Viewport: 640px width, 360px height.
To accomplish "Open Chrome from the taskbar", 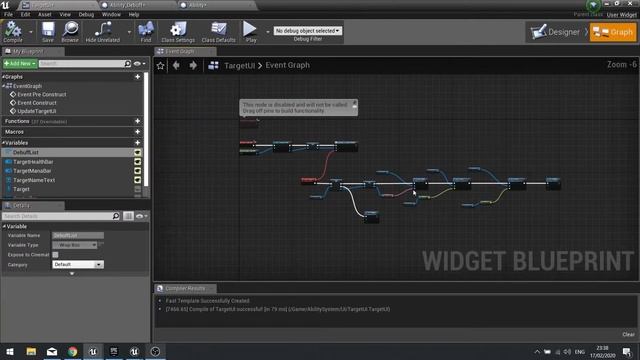I will click(73, 351).
